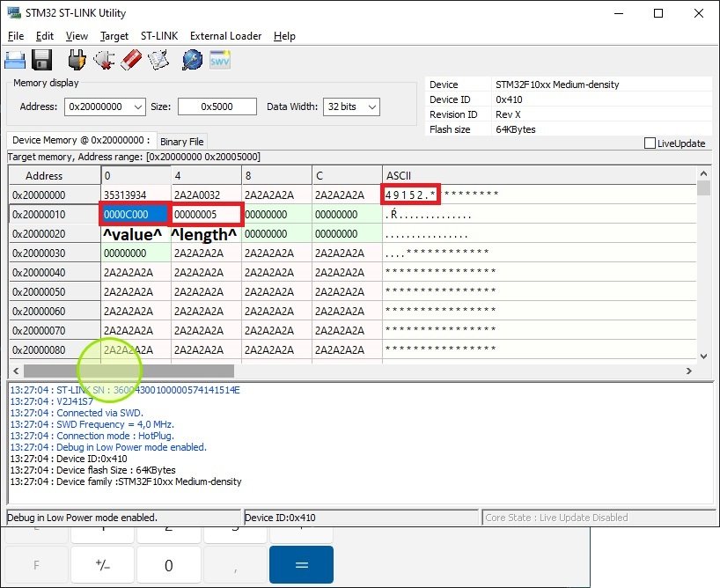Open the Data Width dropdown
The height and width of the screenshot is (588, 720).
(372, 107)
